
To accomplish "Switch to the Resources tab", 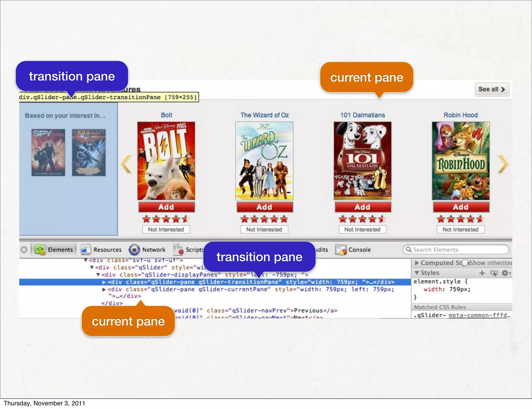I will (101, 250).
